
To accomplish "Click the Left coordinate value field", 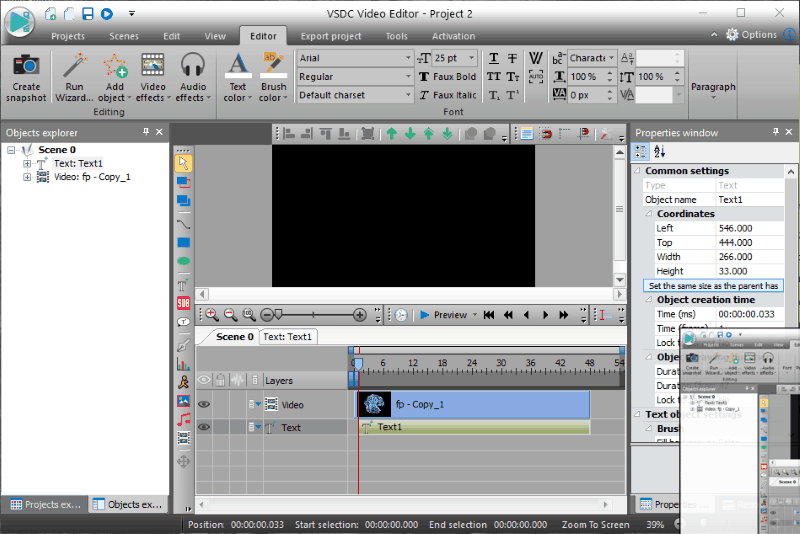I will 749,228.
